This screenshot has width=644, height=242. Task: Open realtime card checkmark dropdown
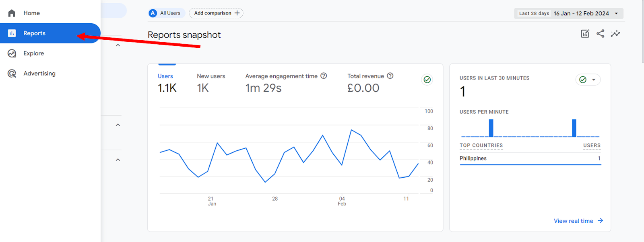coord(588,80)
